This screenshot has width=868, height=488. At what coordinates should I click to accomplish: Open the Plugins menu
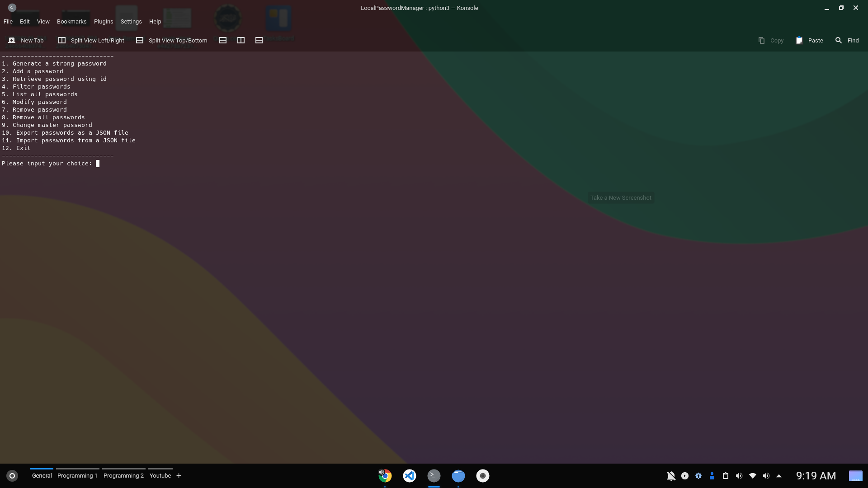(103, 21)
